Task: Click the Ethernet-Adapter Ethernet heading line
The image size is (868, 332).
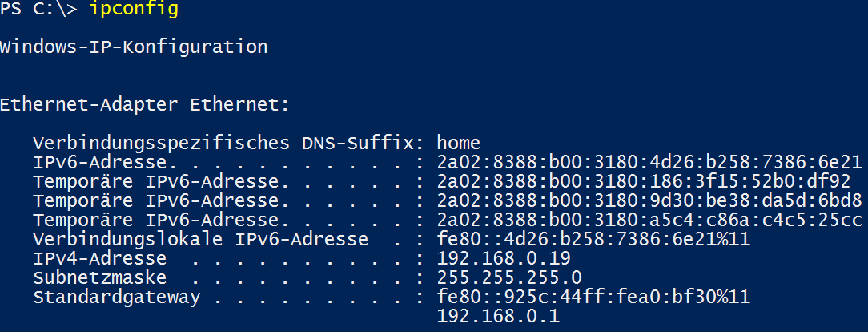Action: tap(144, 105)
